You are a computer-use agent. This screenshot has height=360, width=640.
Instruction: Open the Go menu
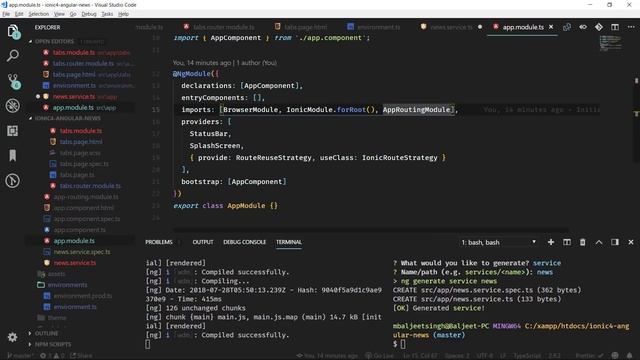click(x=73, y=14)
